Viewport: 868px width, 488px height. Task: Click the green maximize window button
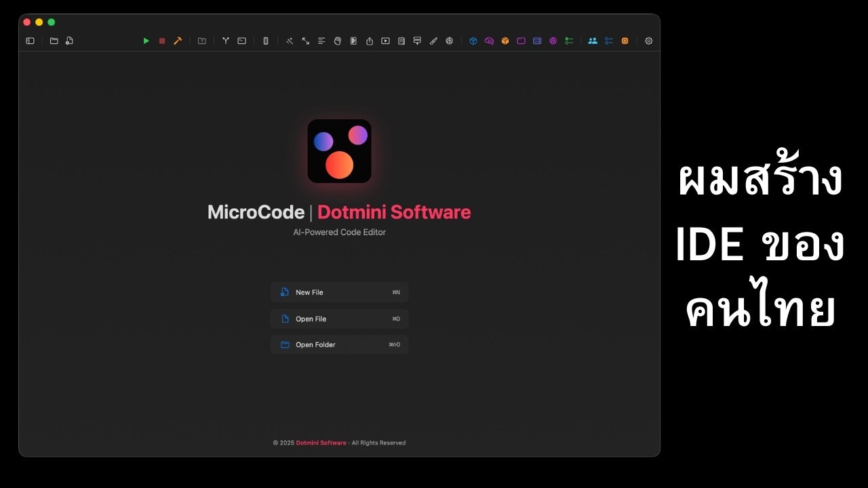click(x=52, y=22)
